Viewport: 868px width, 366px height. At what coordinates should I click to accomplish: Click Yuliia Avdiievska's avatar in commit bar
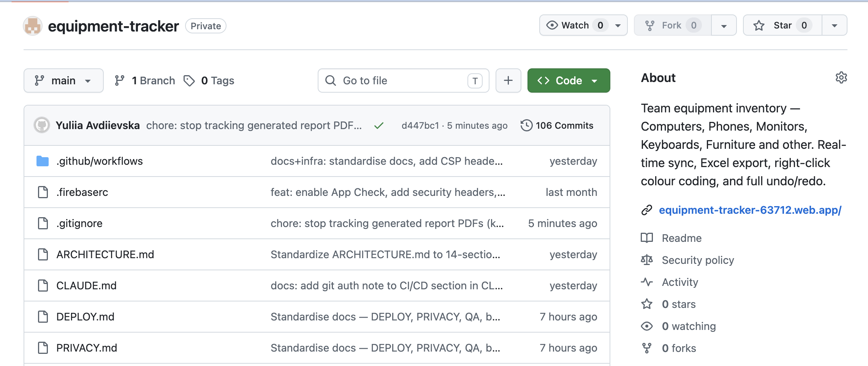tap(42, 125)
